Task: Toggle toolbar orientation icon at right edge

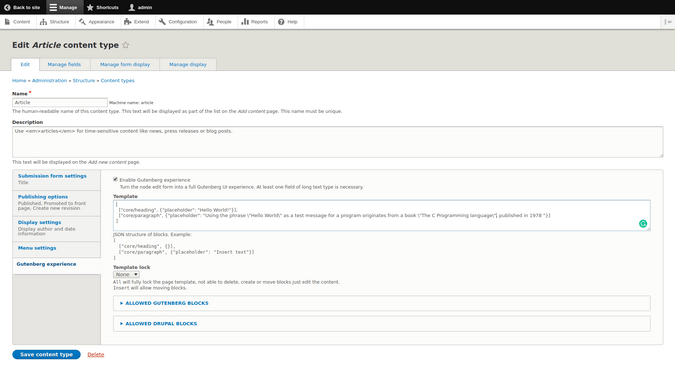Action: [x=668, y=22]
